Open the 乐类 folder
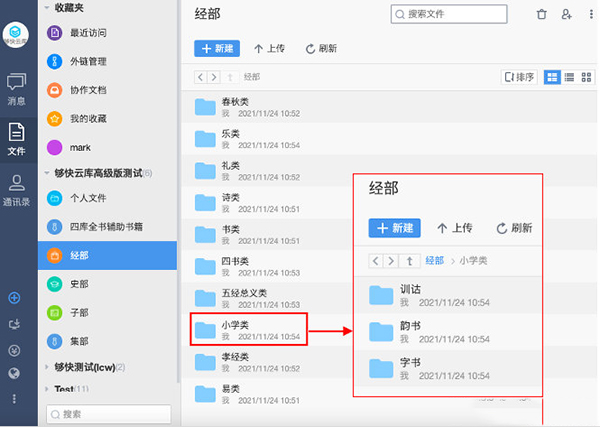 [389, 139]
